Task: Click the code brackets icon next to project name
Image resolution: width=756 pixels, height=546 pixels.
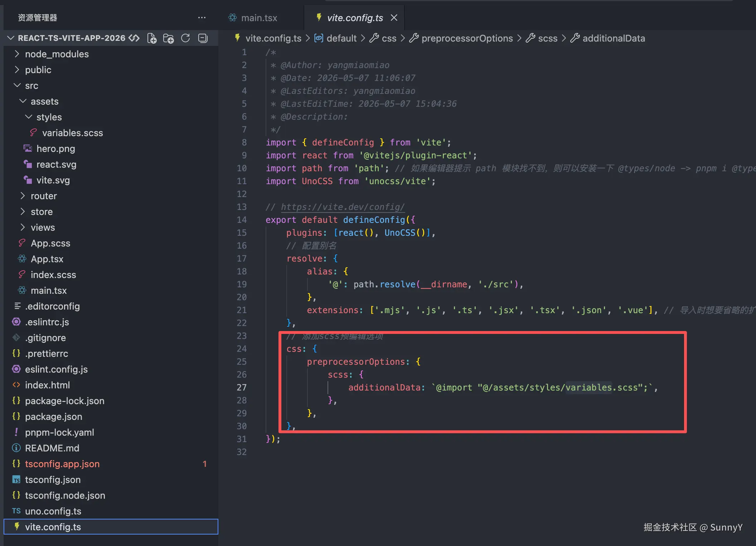Action: 134,38
